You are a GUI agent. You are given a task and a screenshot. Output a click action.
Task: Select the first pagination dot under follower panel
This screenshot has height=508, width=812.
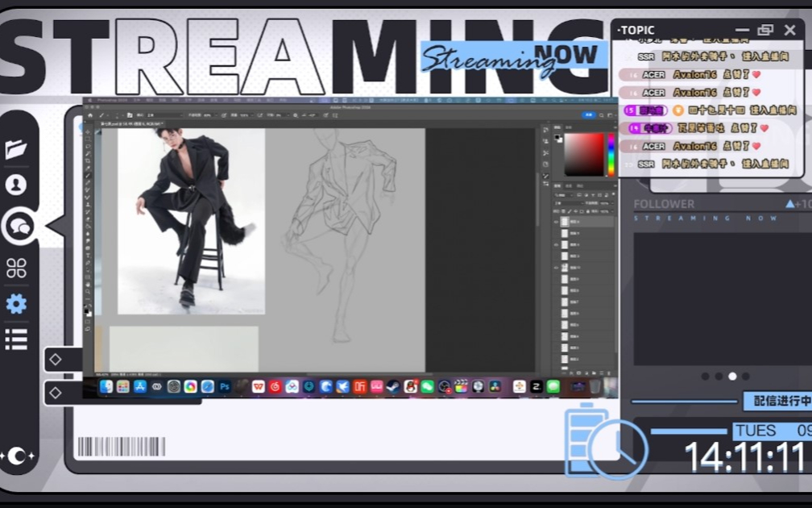[x=706, y=377]
